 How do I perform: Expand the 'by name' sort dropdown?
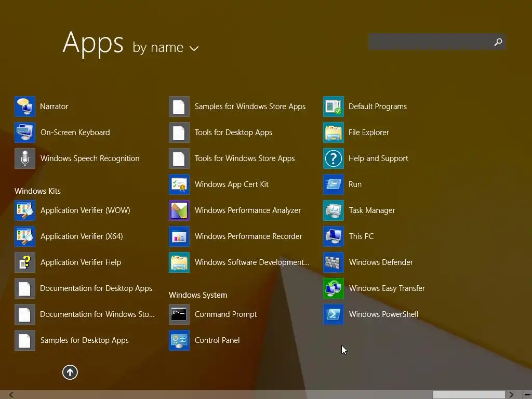click(166, 47)
